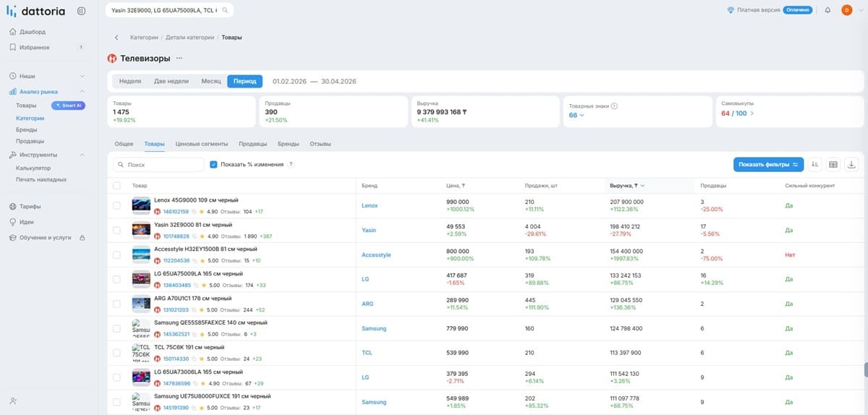
Task: Select the Неделя period
Action: 130,81
